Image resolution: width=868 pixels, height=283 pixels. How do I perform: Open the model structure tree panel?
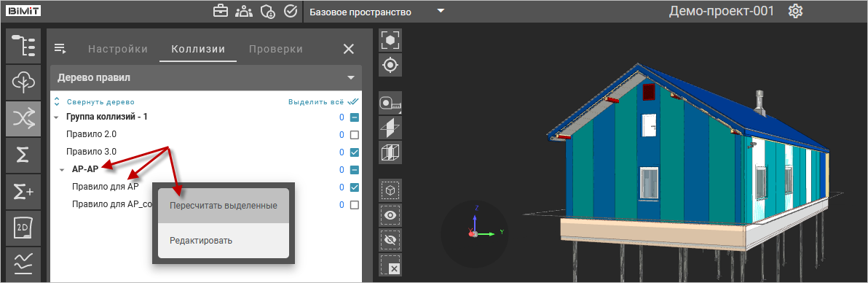tap(23, 45)
